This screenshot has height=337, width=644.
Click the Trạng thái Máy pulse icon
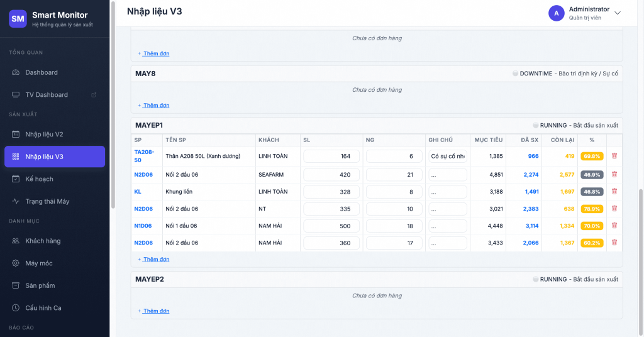(16, 201)
